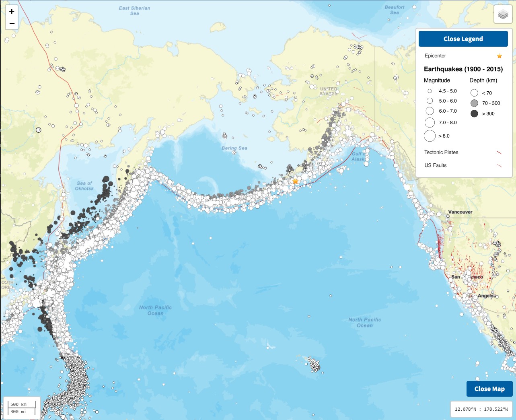Click the white < 70 km depth swatch
This screenshot has width=516, height=420.
coord(474,93)
